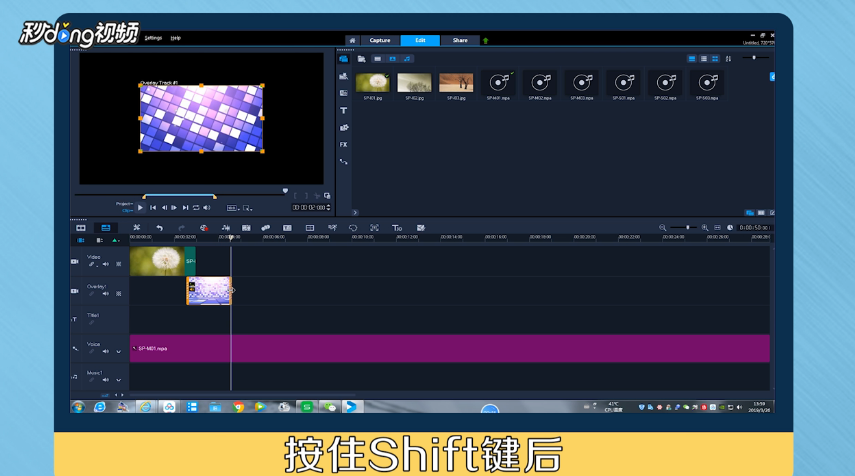Viewport: 855px width, 476px height.
Task: Click the Windows Start button
Action: tap(78, 407)
